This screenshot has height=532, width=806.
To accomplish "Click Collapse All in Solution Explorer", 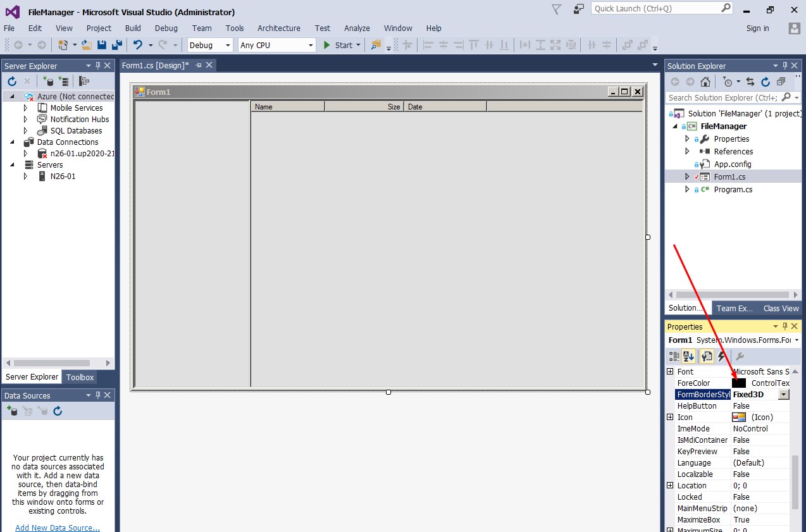I will (781, 82).
